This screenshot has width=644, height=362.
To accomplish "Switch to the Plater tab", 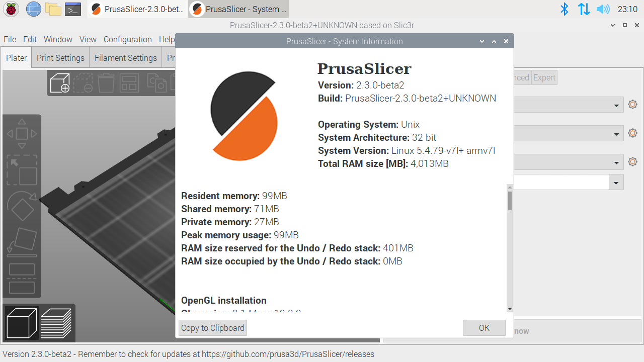I will coord(16,58).
